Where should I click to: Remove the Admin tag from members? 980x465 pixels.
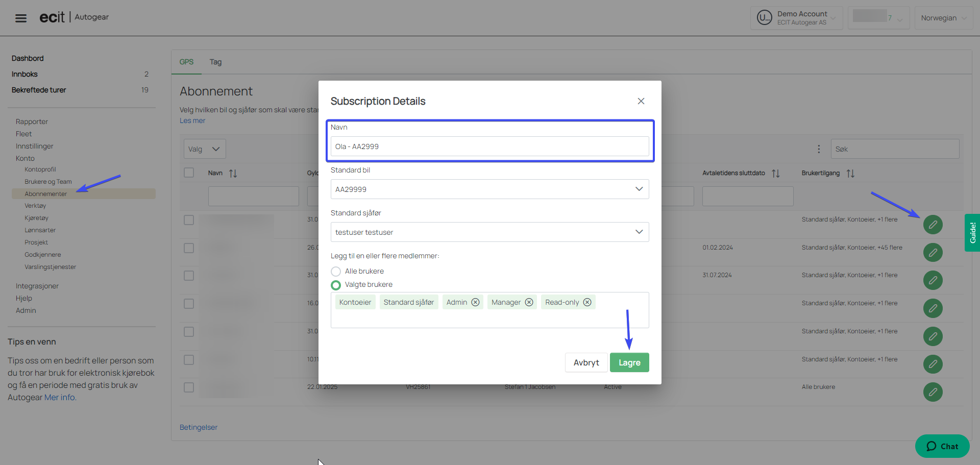pos(475,302)
